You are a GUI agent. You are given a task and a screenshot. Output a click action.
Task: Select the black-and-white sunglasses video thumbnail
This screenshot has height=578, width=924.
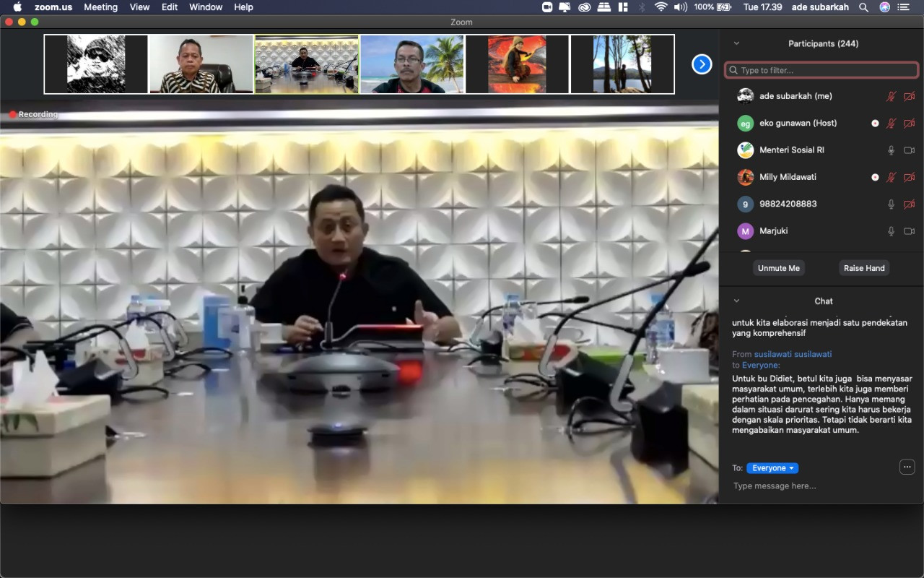click(96, 64)
